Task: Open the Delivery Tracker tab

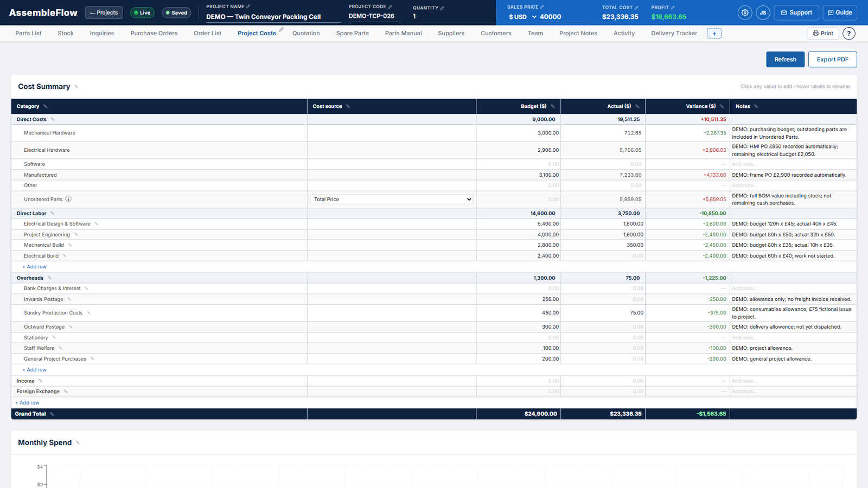Action: click(x=674, y=33)
